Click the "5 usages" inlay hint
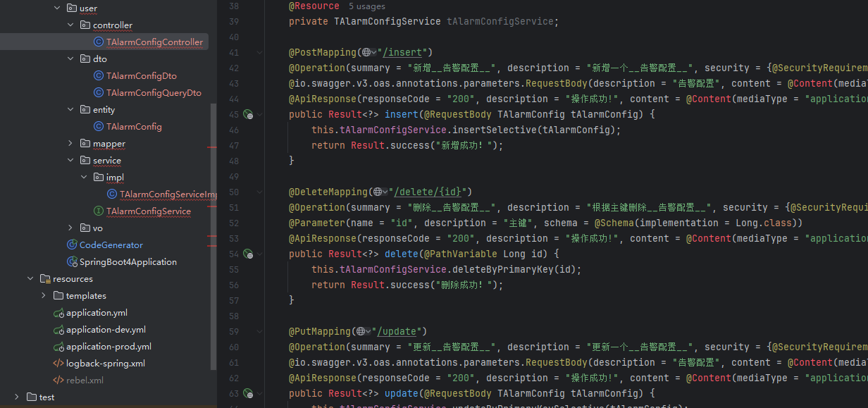The height and width of the screenshot is (408, 868). pyautogui.click(x=366, y=6)
